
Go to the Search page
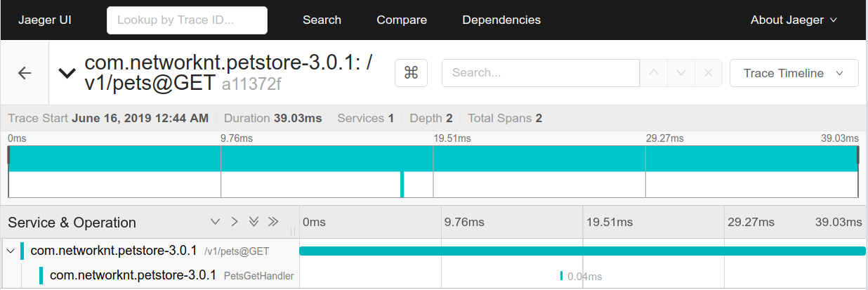tap(322, 20)
